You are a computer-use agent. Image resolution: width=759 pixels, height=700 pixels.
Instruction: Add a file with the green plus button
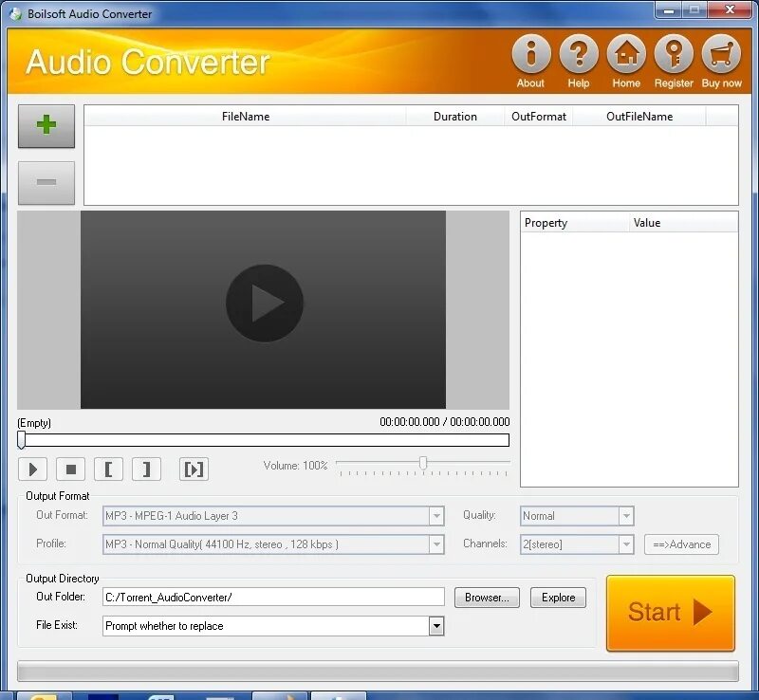pyautogui.click(x=46, y=126)
